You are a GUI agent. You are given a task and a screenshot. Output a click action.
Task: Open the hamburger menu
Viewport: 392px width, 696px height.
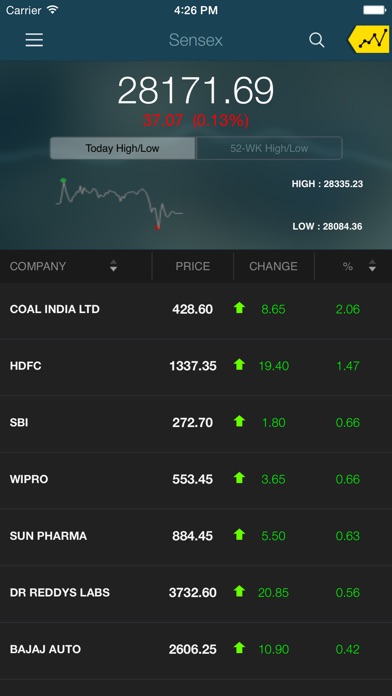click(34, 40)
